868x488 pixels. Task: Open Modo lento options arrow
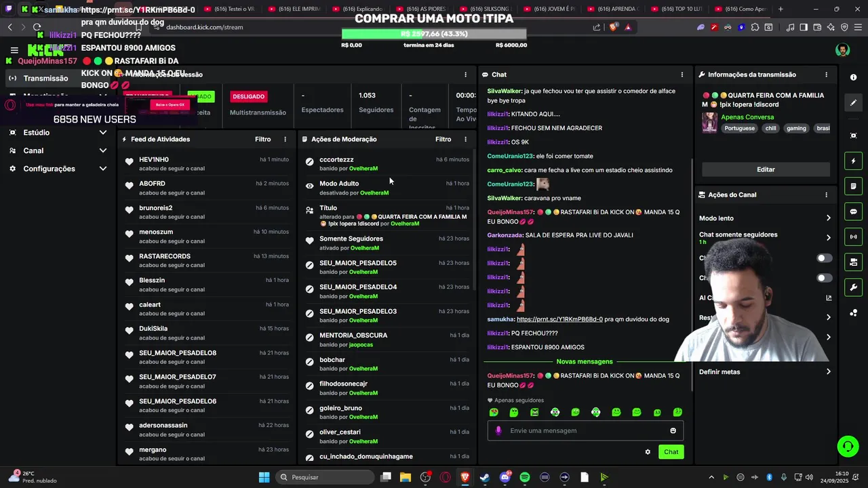pyautogui.click(x=828, y=218)
